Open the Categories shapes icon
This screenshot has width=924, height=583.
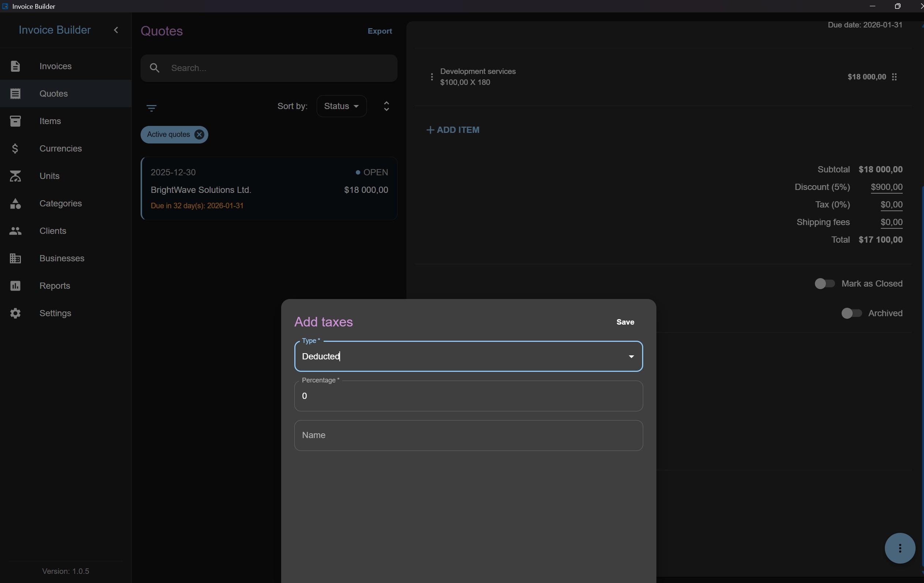click(x=15, y=203)
